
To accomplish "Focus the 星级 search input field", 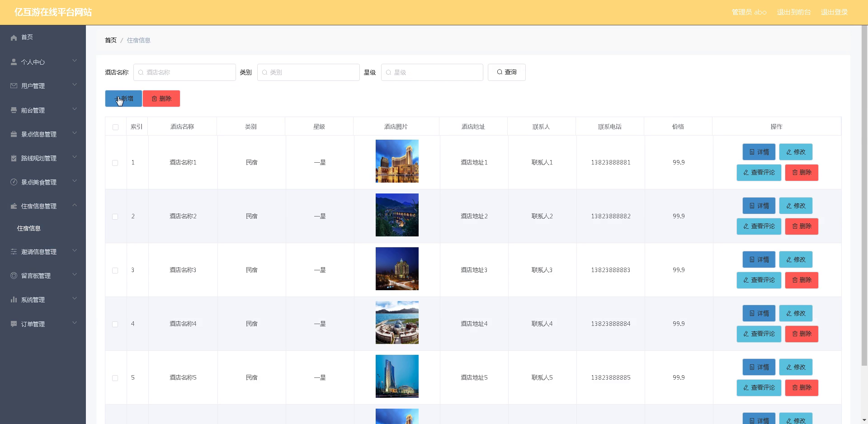I will click(432, 72).
